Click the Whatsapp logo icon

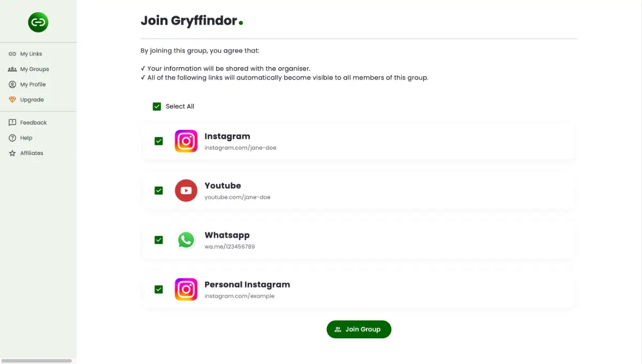[x=186, y=240]
